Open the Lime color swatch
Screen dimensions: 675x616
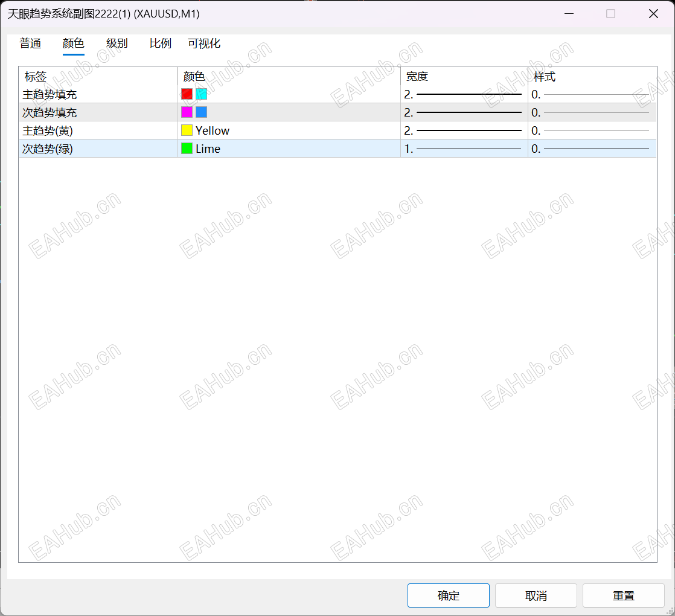[x=187, y=148]
